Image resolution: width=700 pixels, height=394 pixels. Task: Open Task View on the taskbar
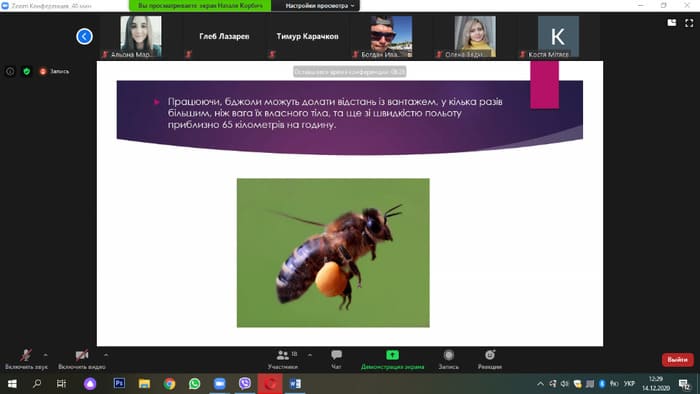click(62, 384)
